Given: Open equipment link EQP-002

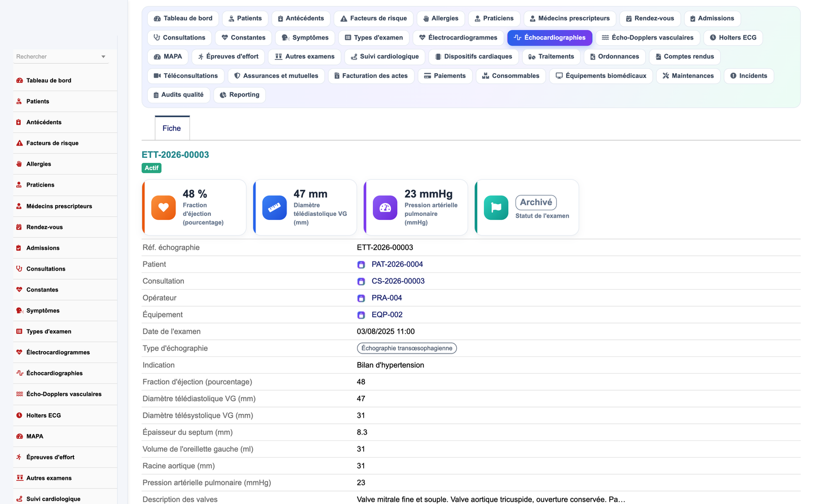Looking at the screenshot, I should pyautogui.click(x=387, y=315).
